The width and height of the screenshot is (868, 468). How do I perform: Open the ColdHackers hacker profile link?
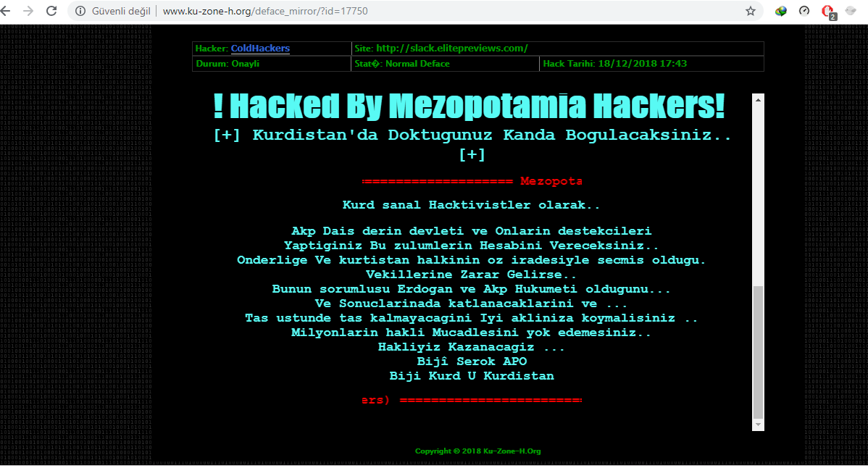(260, 49)
